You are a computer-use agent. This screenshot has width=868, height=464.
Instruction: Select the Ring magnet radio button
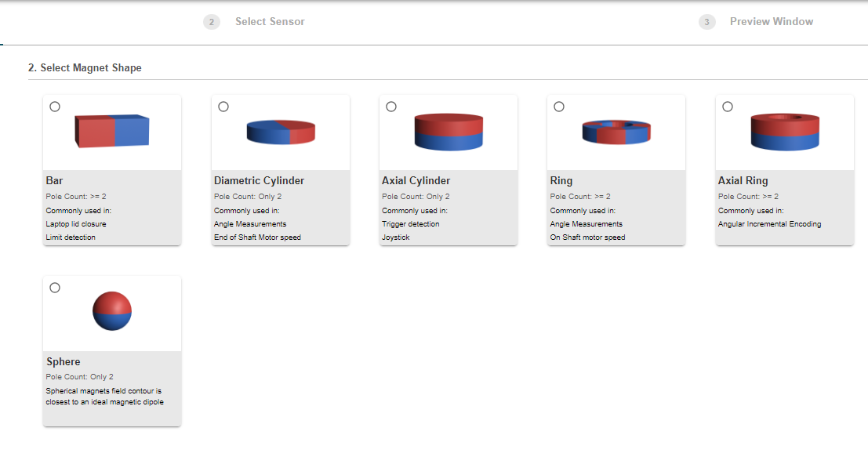coord(559,107)
